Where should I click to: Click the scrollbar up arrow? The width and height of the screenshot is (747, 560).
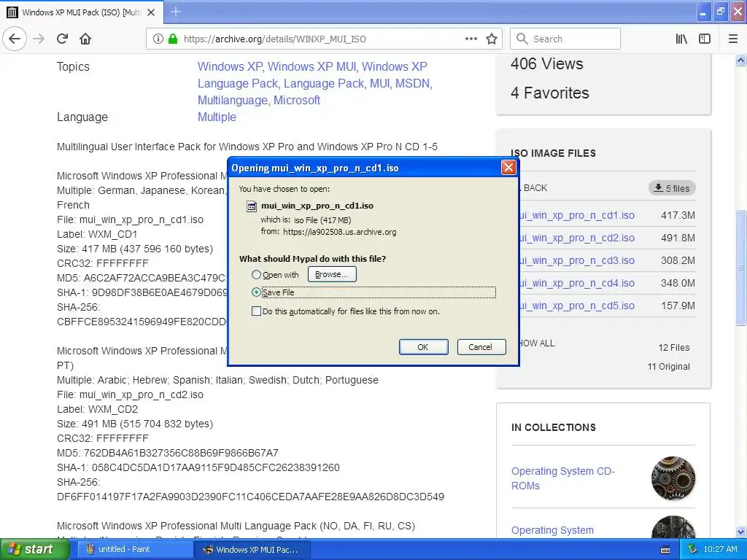click(740, 60)
